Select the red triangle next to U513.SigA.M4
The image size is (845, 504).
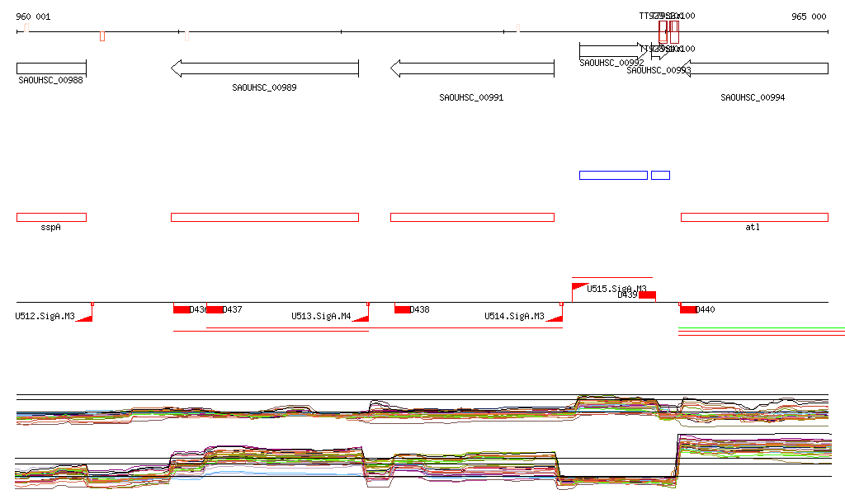(361, 318)
